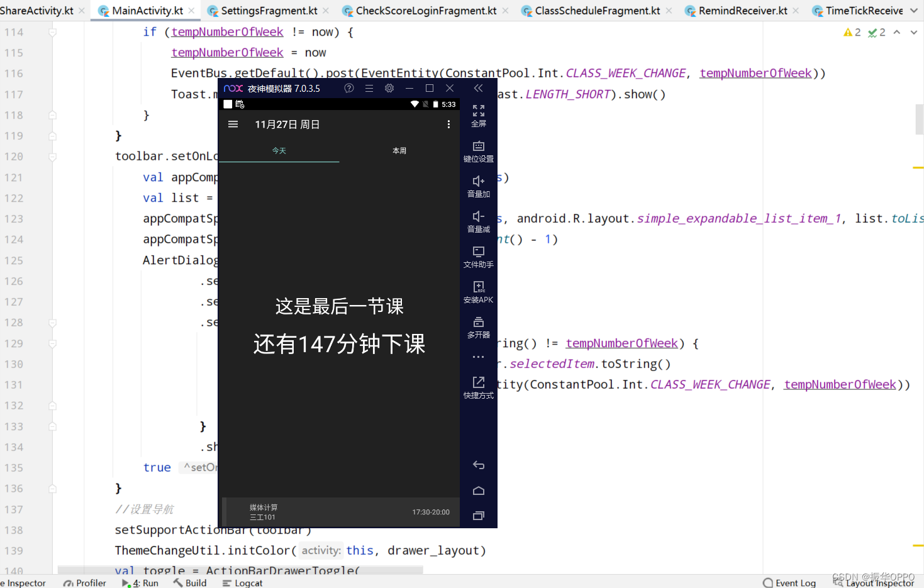
Task: Open the Run tool window
Action: [x=140, y=583]
